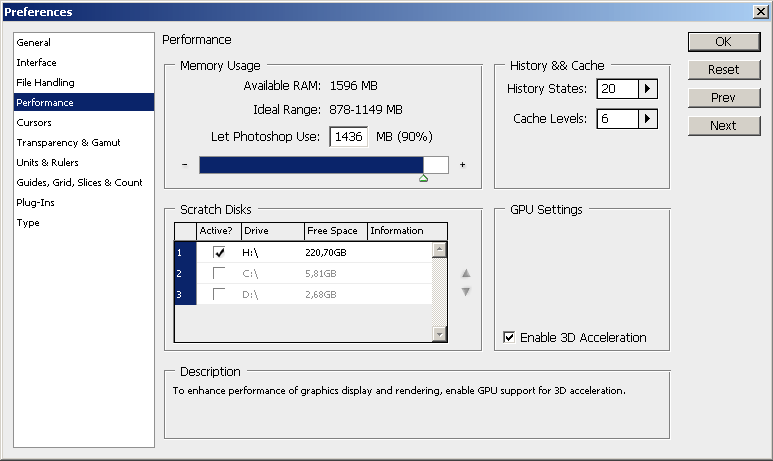Click the memory slider plus icon
Viewport: 773px width, 461px height.
tap(462, 165)
